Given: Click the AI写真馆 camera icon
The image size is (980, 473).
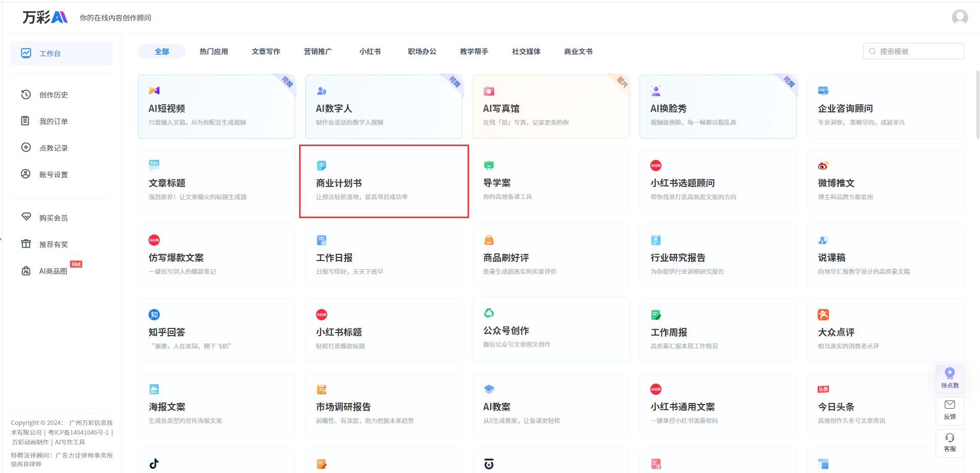Looking at the screenshot, I should 489,91.
